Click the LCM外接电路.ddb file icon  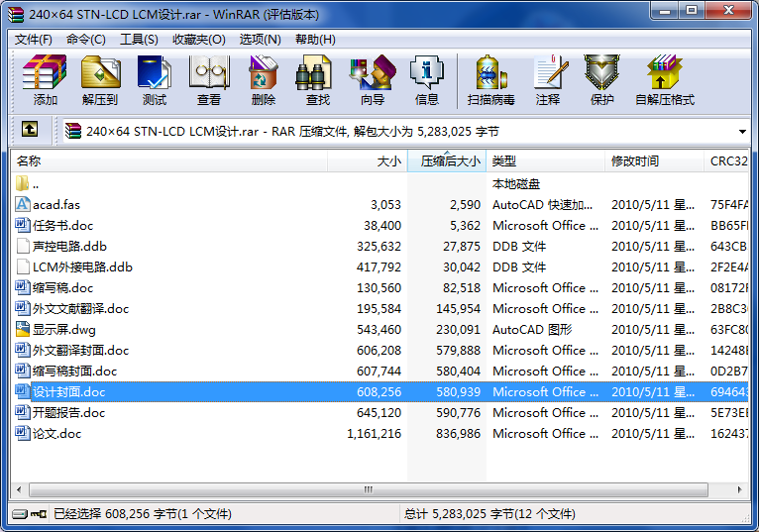click(22, 266)
